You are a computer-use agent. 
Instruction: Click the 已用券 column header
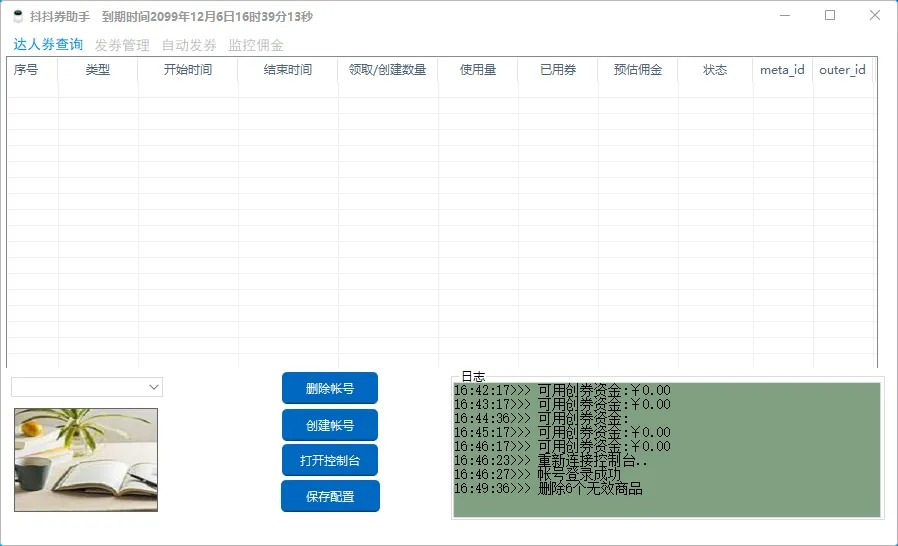[558, 70]
